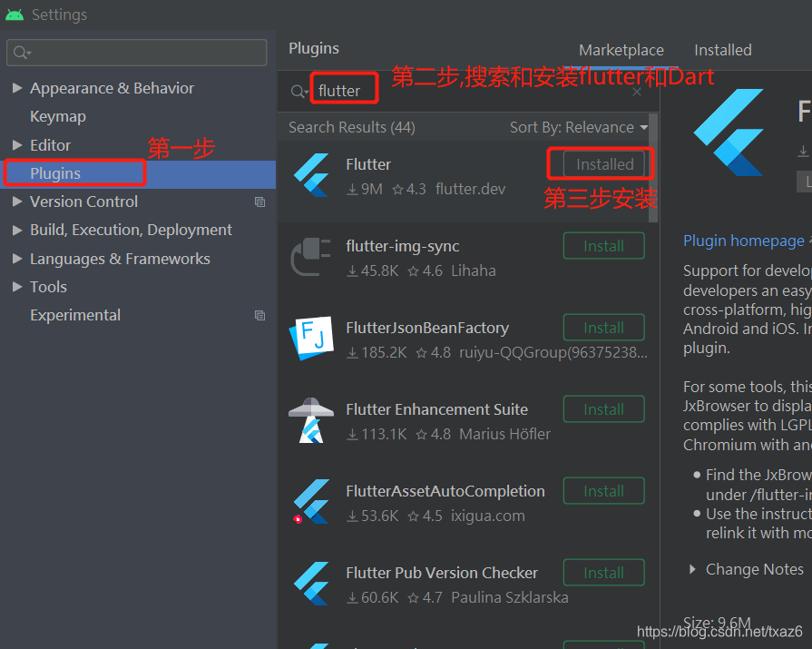This screenshot has width=812, height=649.
Task: Install the flutter-img-sync plugin
Action: click(603, 245)
